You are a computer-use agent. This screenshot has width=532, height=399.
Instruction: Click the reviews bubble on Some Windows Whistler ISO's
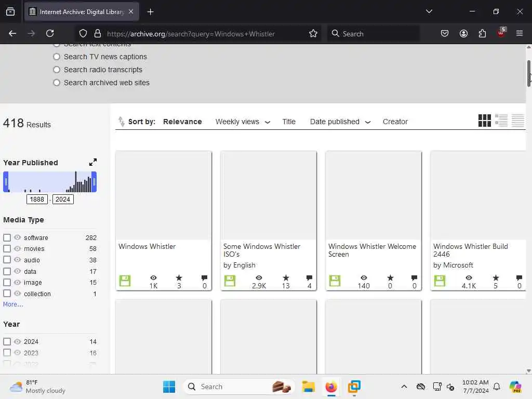pyautogui.click(x=309, y=278)
